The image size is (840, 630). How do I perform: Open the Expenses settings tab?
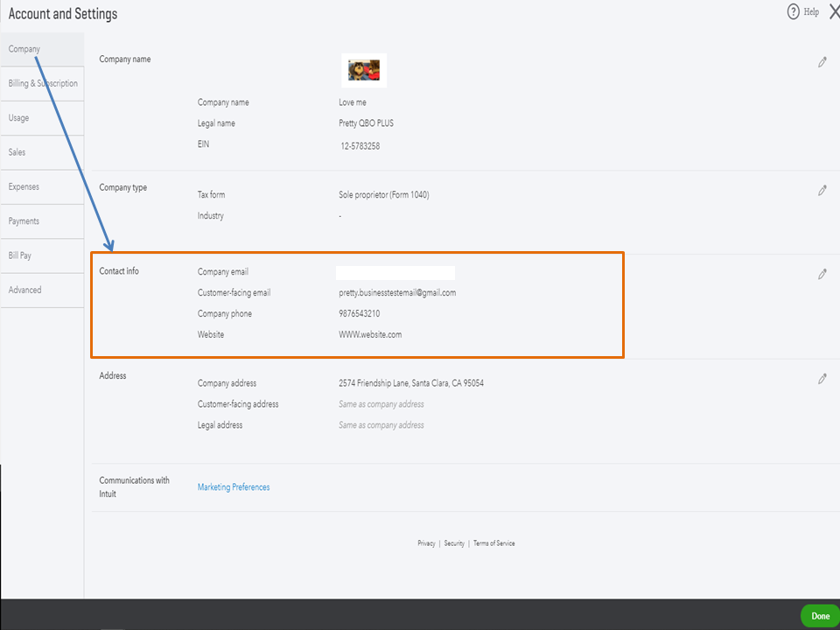pyautogui.click(x=24, y=186)
